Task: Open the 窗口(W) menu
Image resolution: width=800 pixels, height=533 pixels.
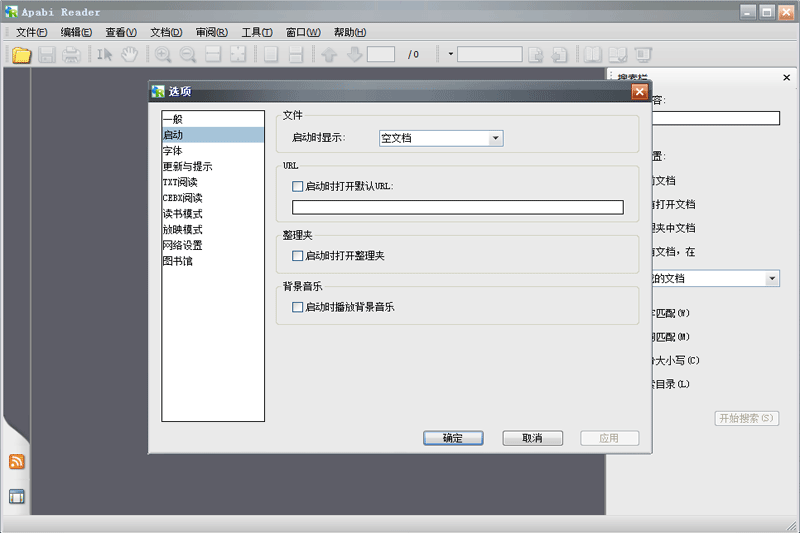Action: tap(303, 32)
